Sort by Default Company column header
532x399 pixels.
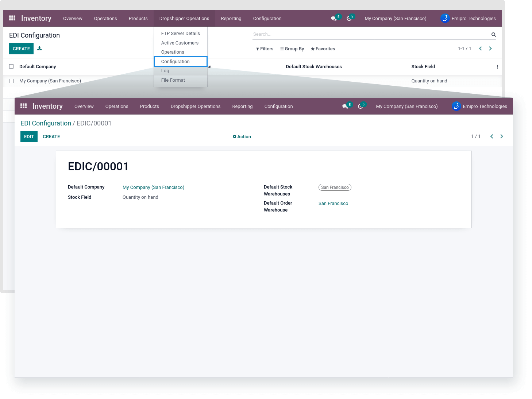38,67
